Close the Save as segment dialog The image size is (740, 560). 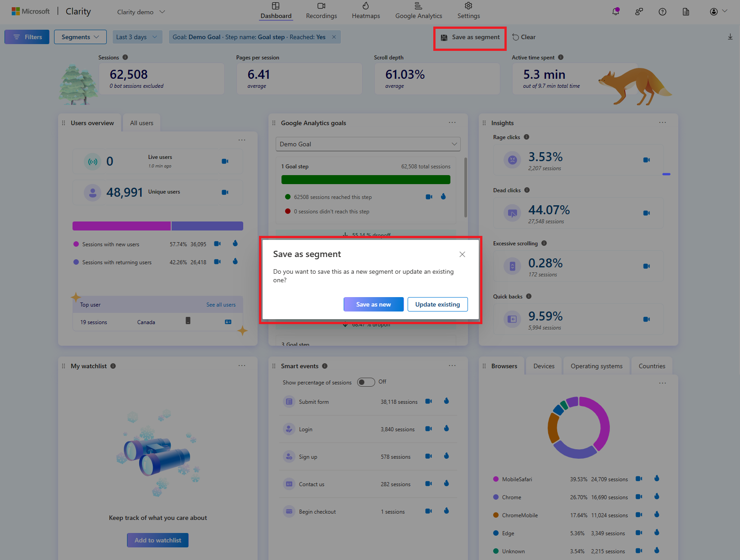462,254
